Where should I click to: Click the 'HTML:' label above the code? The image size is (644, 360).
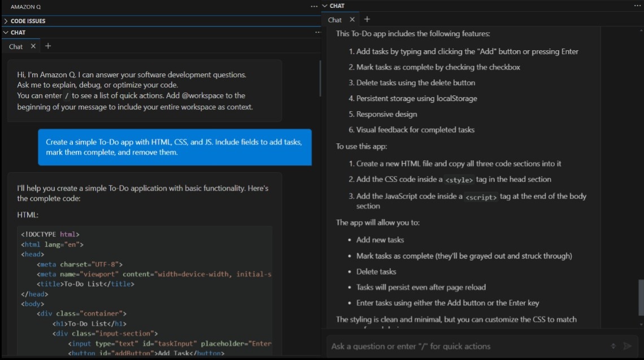point(28,215)
